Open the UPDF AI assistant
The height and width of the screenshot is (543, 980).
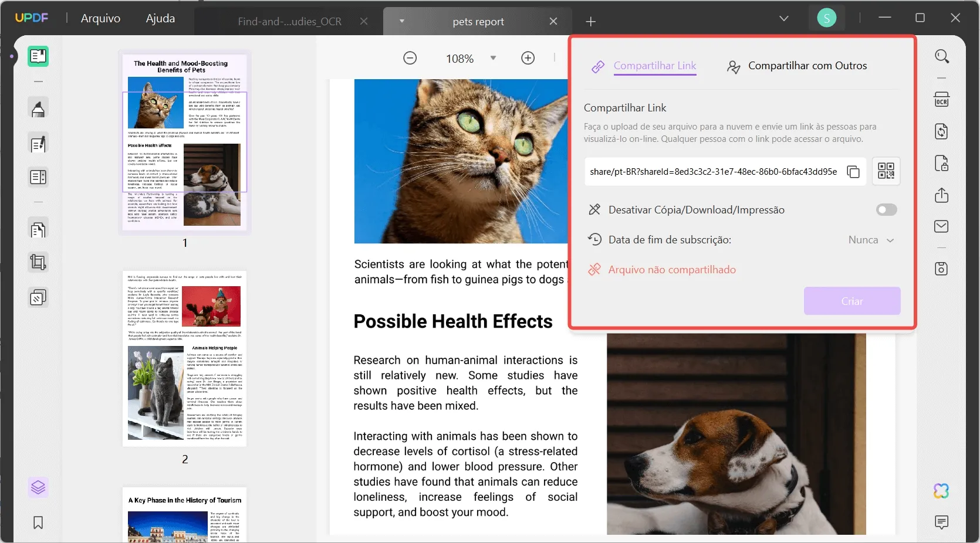941,491
